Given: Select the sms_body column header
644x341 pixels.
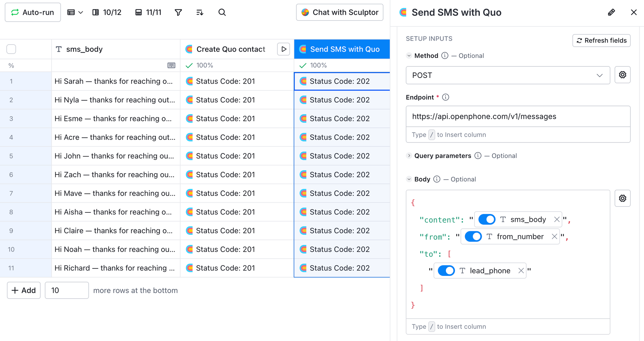Looking at the screenshot, I should click(x=84, y=49).
